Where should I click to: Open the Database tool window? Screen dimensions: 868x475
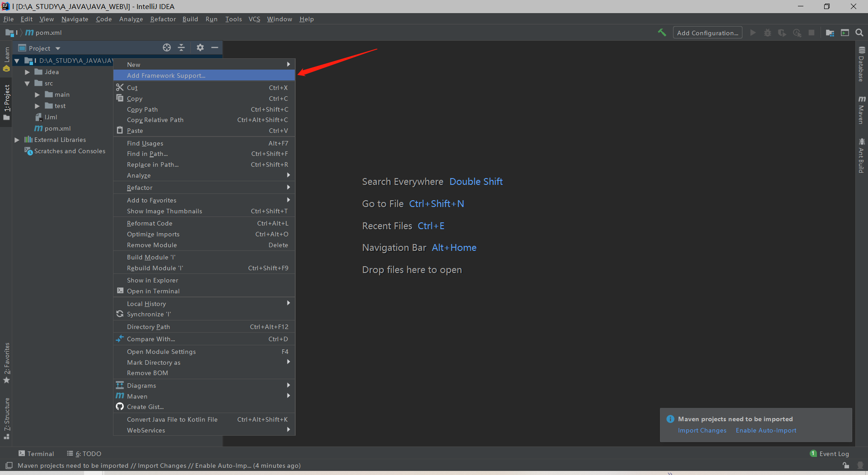862,64
